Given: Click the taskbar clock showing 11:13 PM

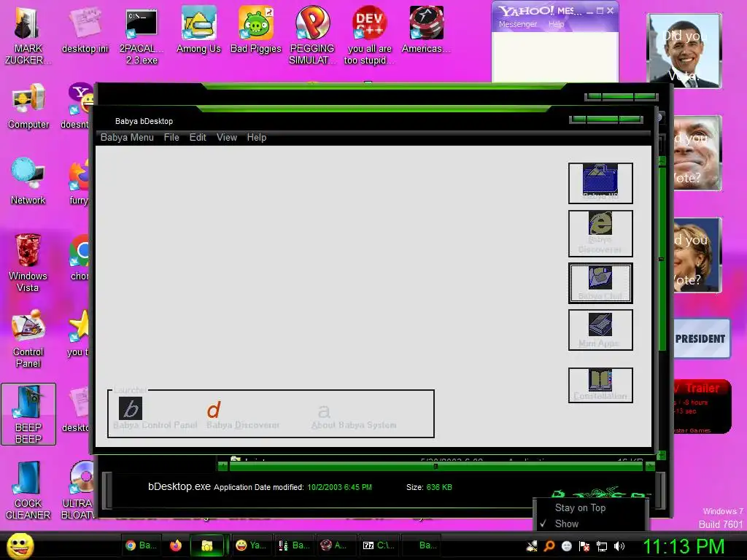Looking at the screenshot, I should click(x=684, y=546).
